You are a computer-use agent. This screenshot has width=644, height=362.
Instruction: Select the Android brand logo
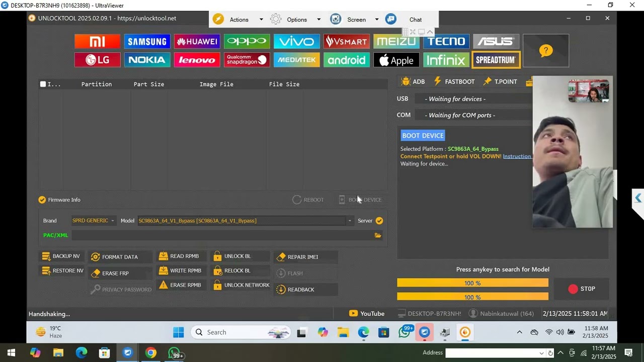point(346,60)
